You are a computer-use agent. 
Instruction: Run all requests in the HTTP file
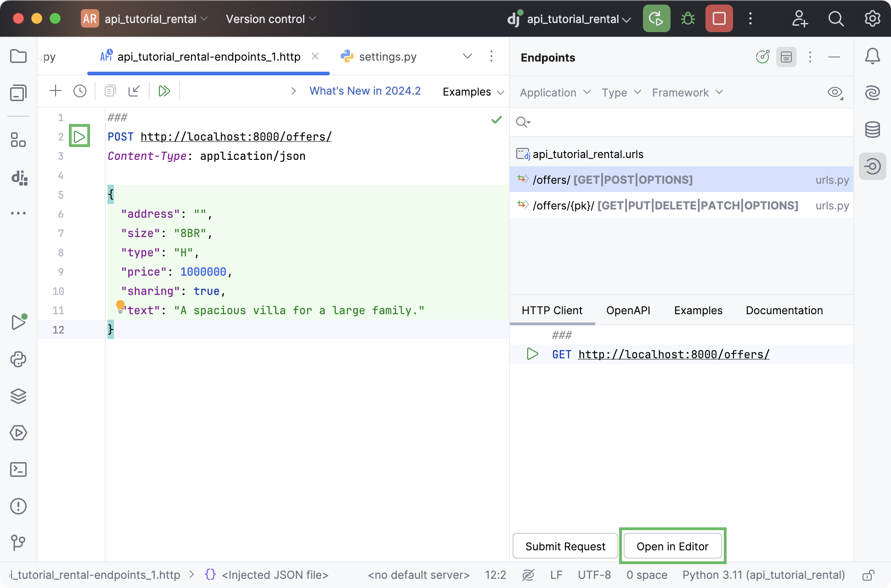tap(164, 90)
